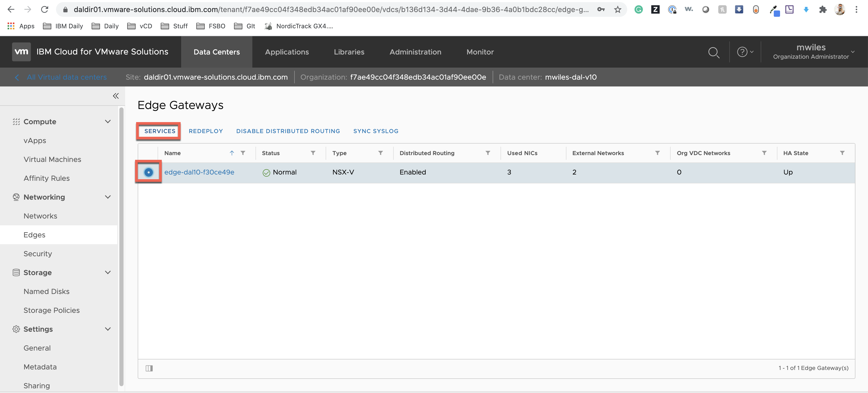Open the column chooser icon below the table
Viewport: 868px width, 393px height.
[x=149, y=368]
